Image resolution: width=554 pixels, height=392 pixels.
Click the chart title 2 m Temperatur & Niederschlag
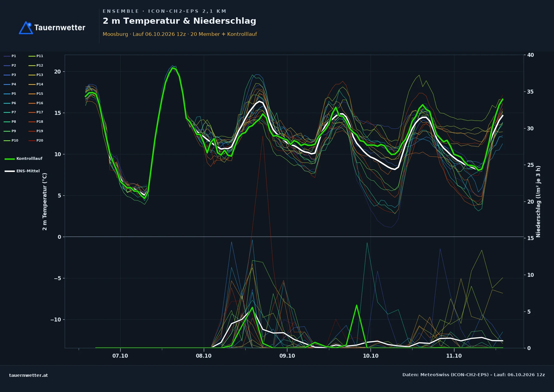click(180, 21)
